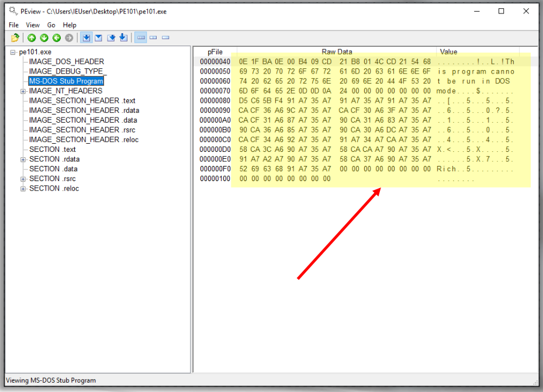
Task: Select IMAGE_SECTION_HEADER .text
Action: (82, 100)
